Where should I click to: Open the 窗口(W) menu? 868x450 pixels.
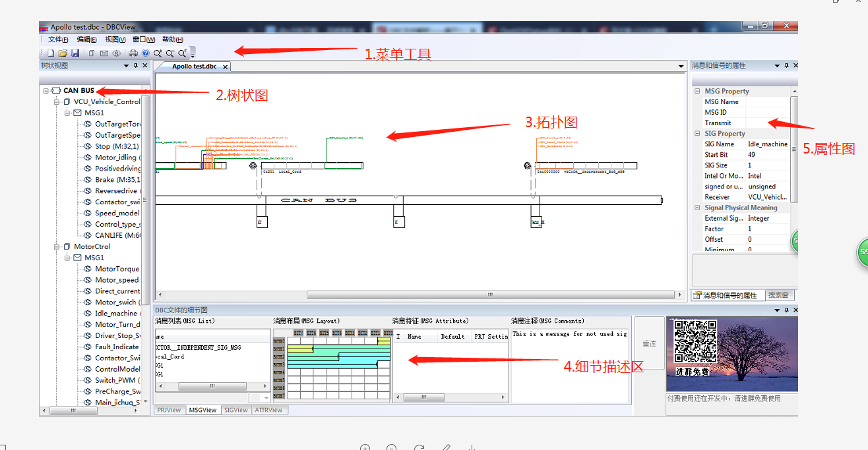point(144,40)
